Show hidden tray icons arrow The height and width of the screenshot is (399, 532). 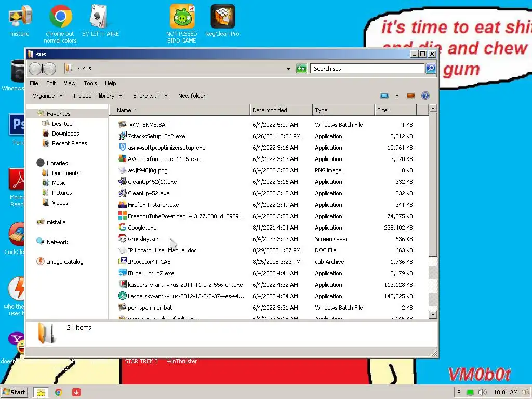(459, 392)
